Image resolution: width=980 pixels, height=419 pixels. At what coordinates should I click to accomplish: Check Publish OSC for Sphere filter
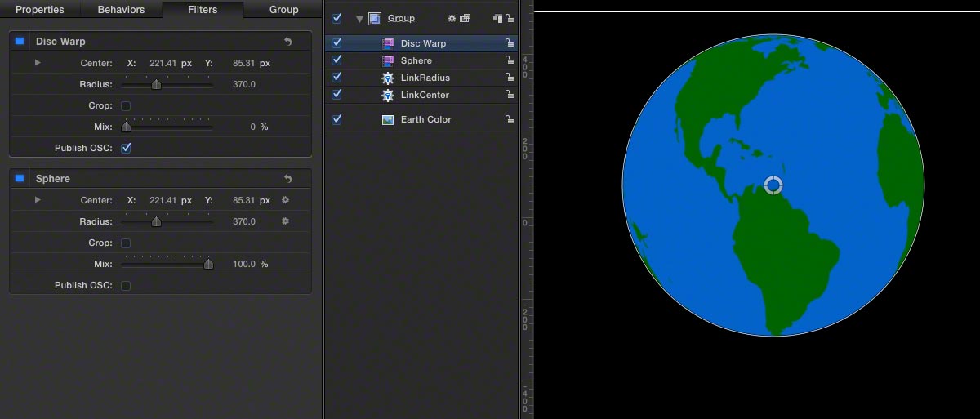tap(126, 285)
